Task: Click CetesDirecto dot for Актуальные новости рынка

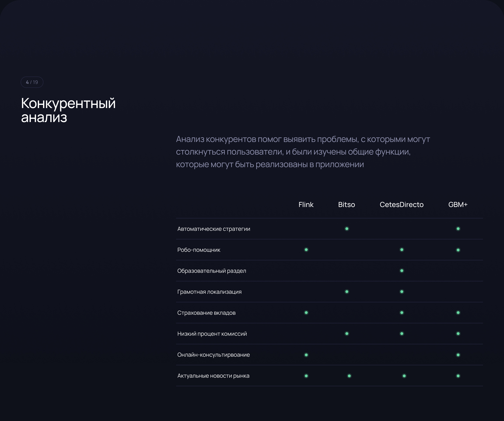Action: [x=404, y=376]
